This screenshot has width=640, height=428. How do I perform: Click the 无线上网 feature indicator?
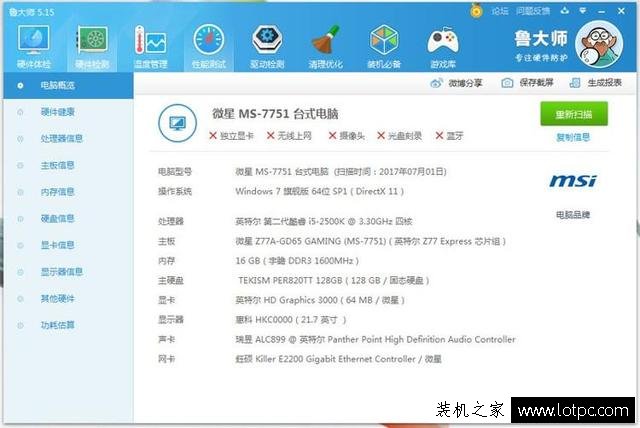(x=289, y=136)
